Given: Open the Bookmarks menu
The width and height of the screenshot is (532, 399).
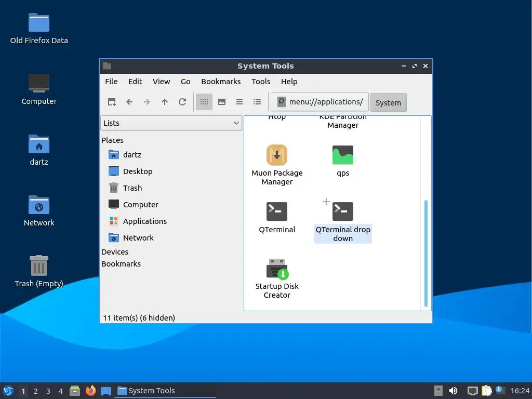Looking at the screenshot, I should tap(221, 82).
